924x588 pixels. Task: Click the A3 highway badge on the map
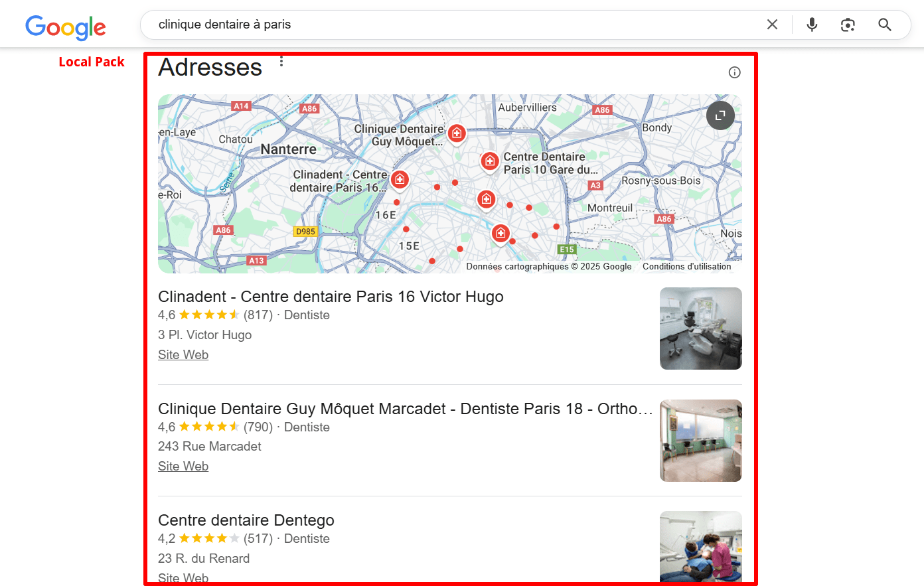pos(596,185)
